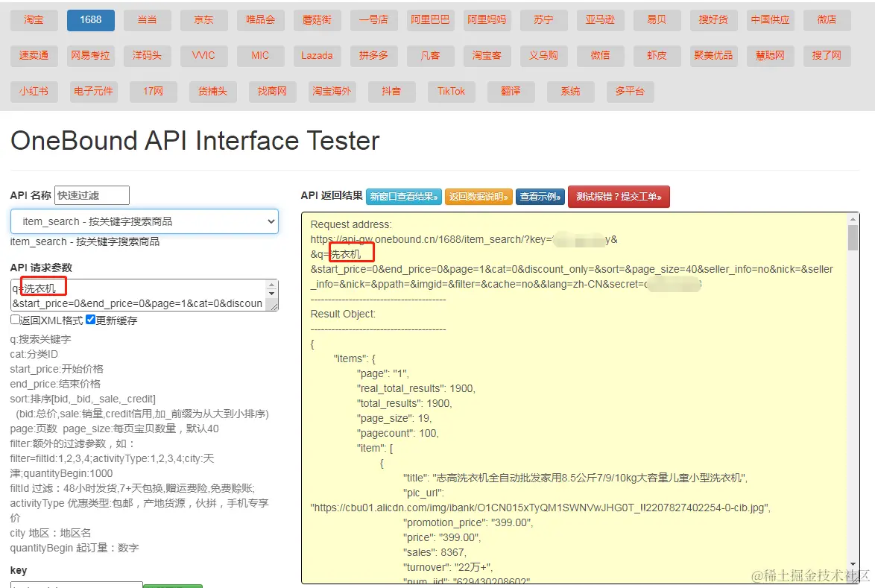Switch to the 网易考拉 tab
This screenshot has height=588, width=875.
coord(90,56)
